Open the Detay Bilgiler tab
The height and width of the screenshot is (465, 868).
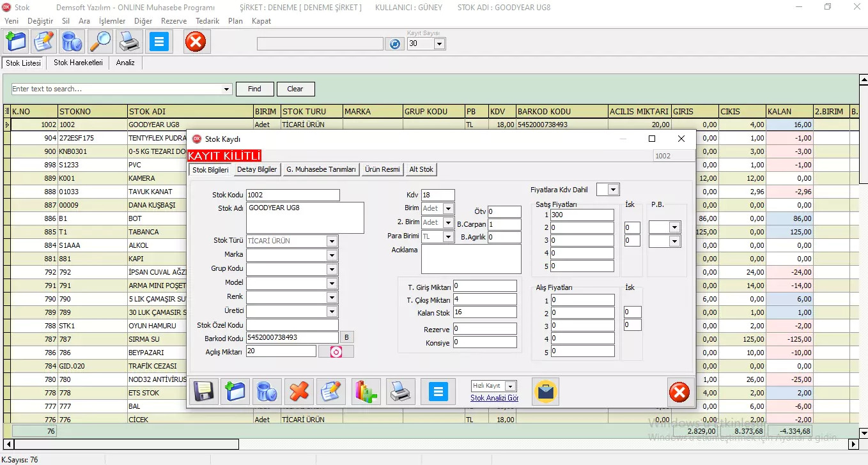pos(257,169)
